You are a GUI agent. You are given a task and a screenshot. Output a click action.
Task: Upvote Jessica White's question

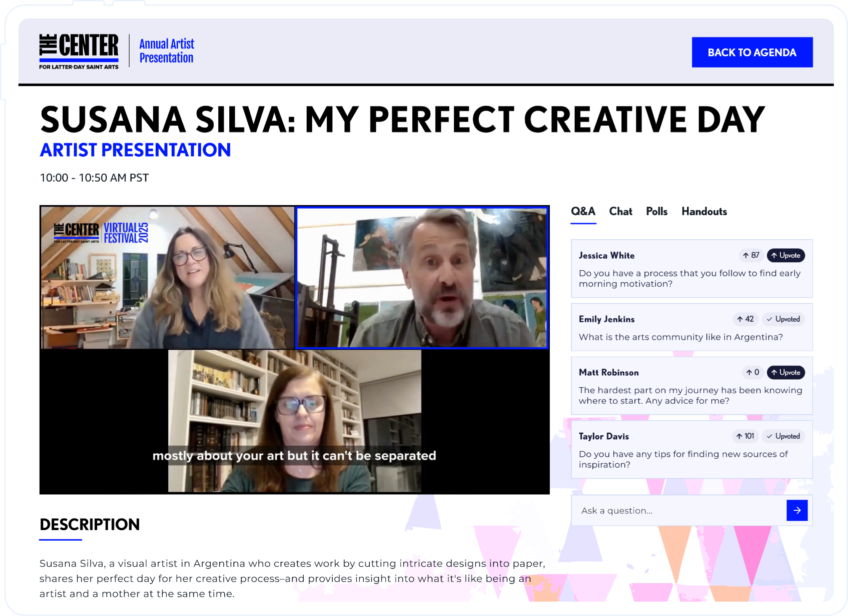tap(785, 255)
